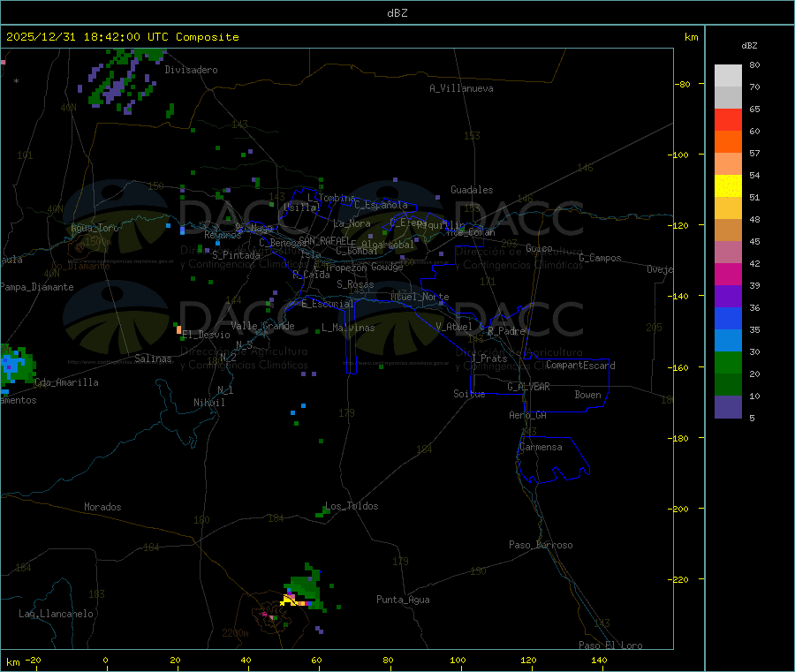
Task: Pick the bright green swatch above the 20 label
Action: click(x=728, y=362)
